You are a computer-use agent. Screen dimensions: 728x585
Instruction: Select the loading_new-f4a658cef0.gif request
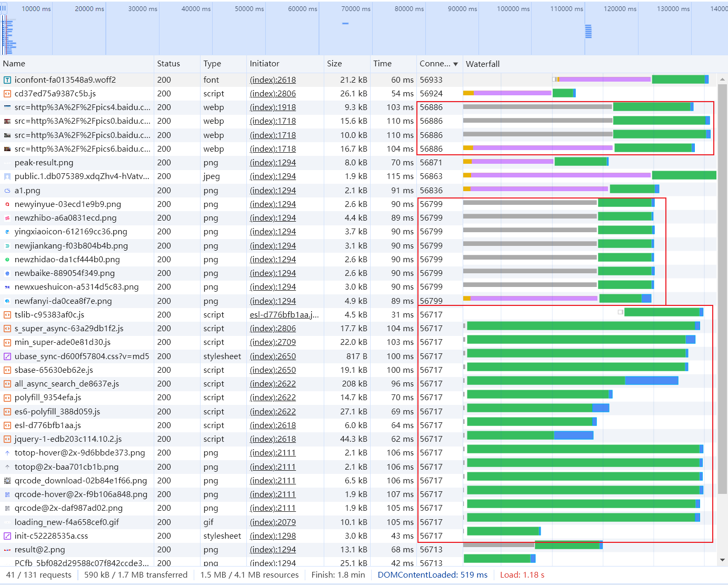pos(358,522)
